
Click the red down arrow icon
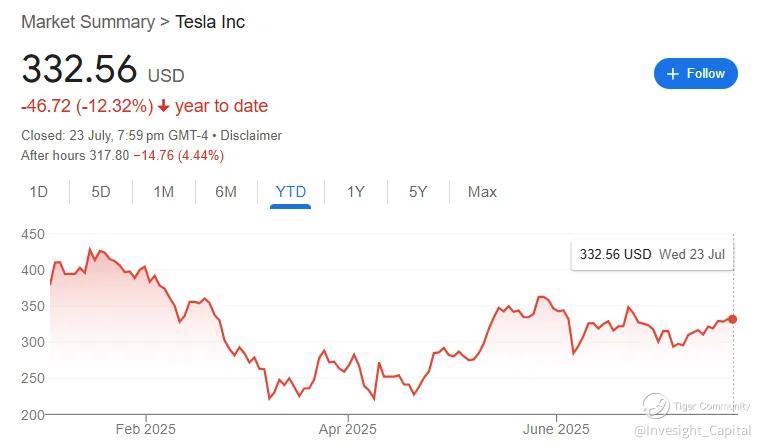164,106
